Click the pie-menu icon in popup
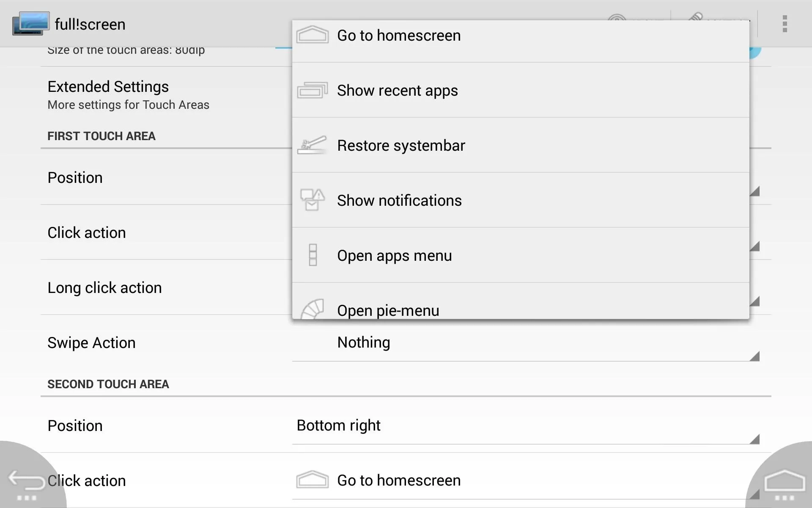 [312, 309]
